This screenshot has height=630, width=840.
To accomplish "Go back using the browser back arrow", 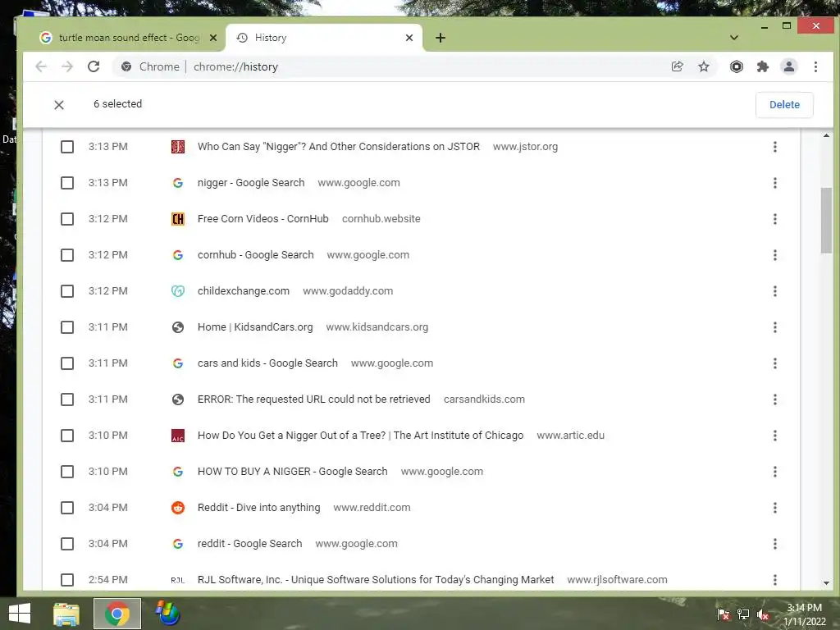I will [x=41, y=66].
